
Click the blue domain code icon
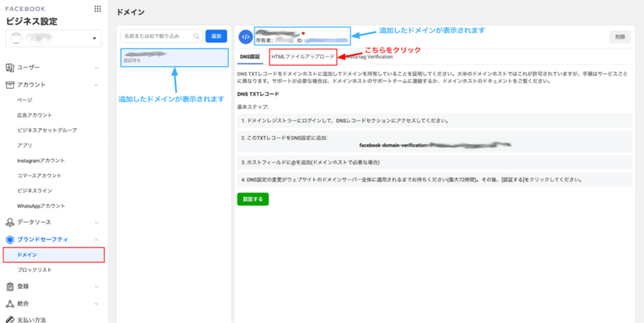245,37
